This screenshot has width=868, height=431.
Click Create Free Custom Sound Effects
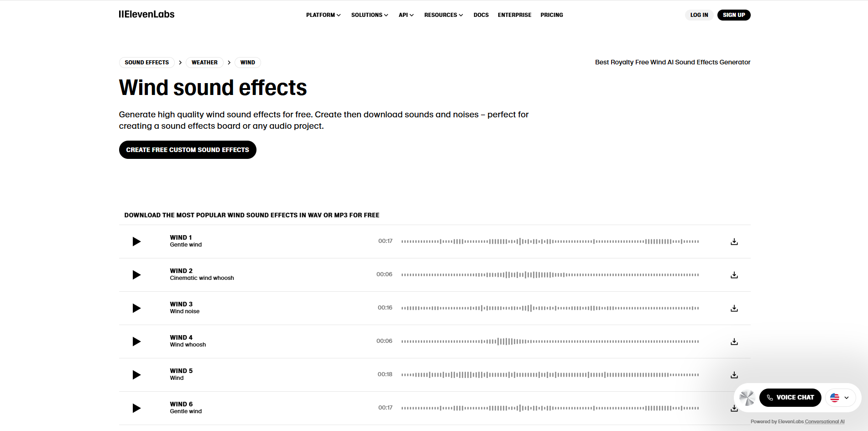[188, 149]
